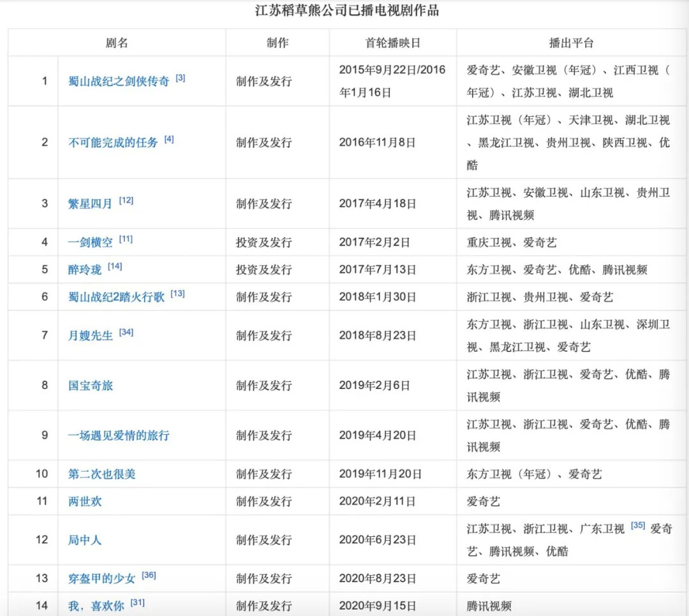The image size is (689, 616).
Task: Select the date 2018年1月30日
Action: pos(378,297)
